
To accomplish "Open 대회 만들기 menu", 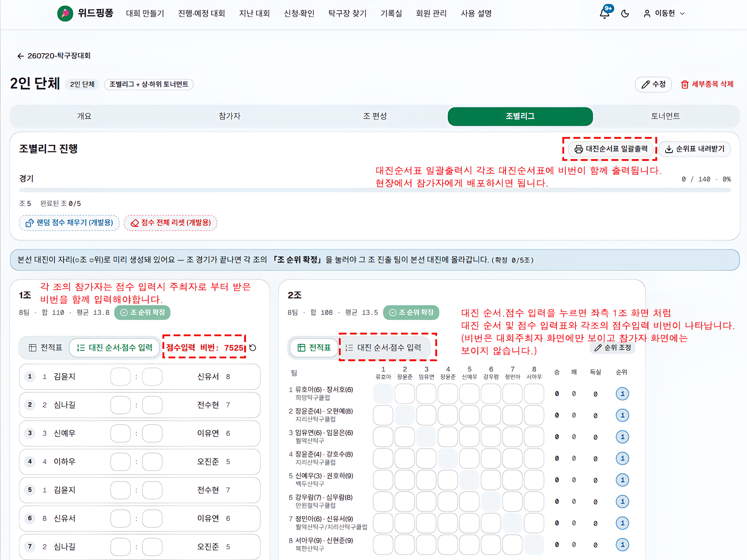I will [x=145, y=14].
